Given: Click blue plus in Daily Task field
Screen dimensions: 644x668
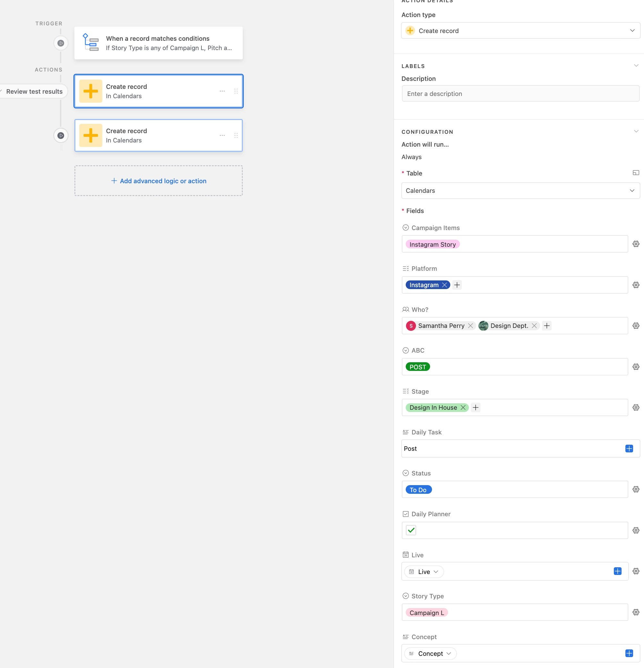Looking at the screenshot, I should point(629,449).
